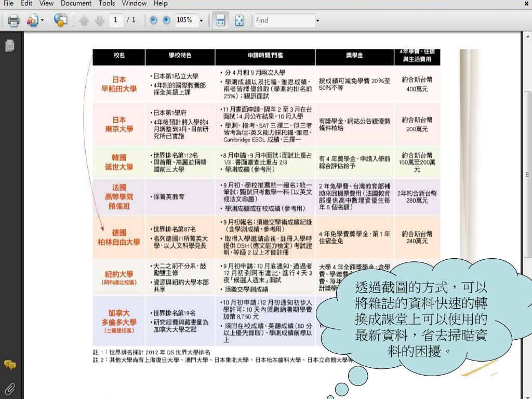Click the vertical scrollbar thumb
The height and width of the screenshot is (399, 532).
click(x=527, y=175)
